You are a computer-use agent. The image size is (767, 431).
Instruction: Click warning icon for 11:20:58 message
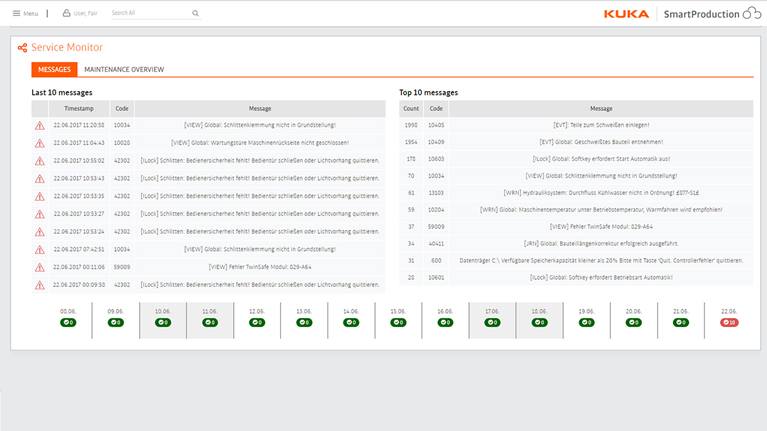pyautogui.click(x=40, y=126)
